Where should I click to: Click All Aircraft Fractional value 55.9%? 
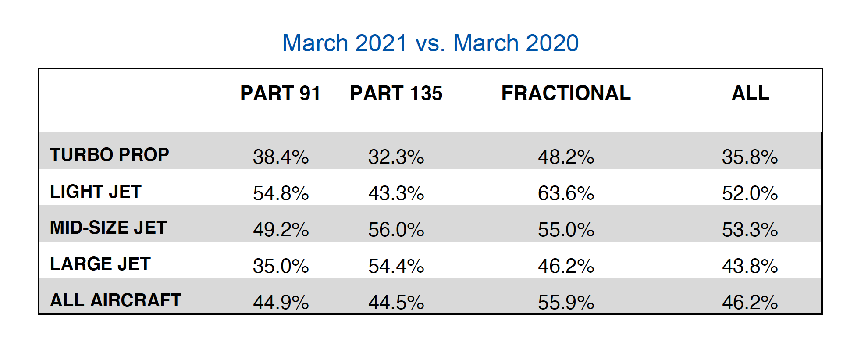click(566, 303)
